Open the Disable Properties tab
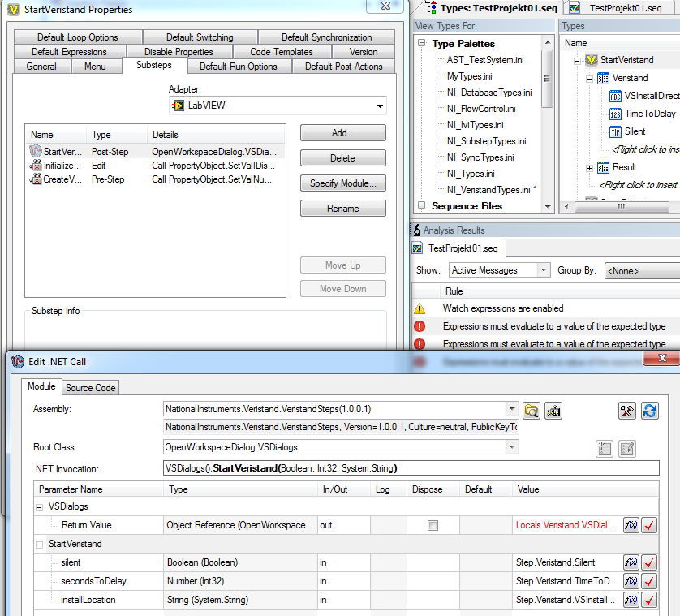 coord(179,52)
